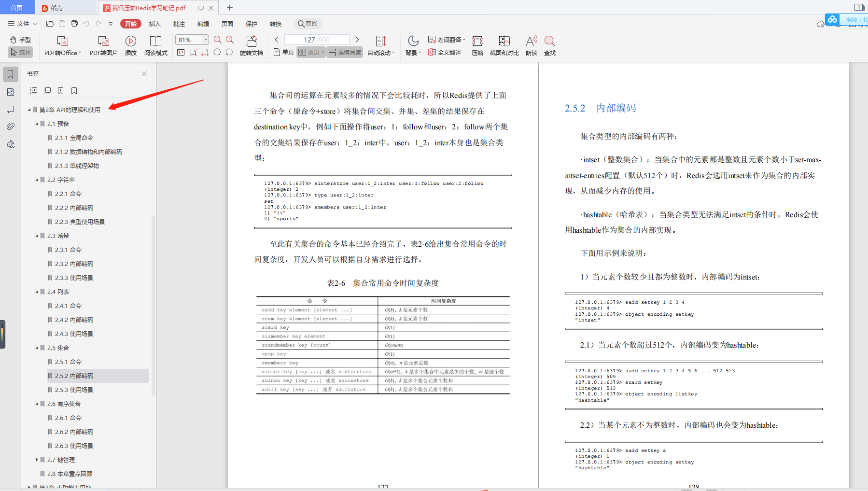Start slideshow playback (播放)
Viewport: 868px width, 491px height.
(130, 46)
